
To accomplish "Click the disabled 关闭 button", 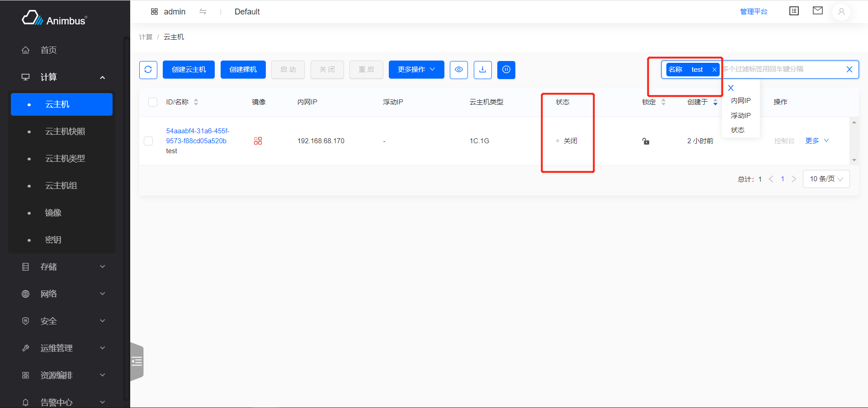I will pyautogui.click(x=327, y=70).
